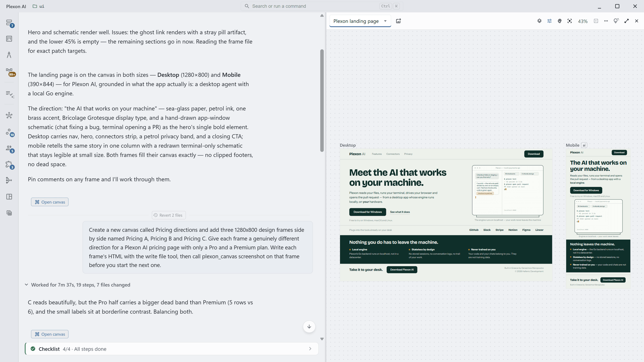Click the play preview icon in the canvas toolbar

[x=596, y=21]
